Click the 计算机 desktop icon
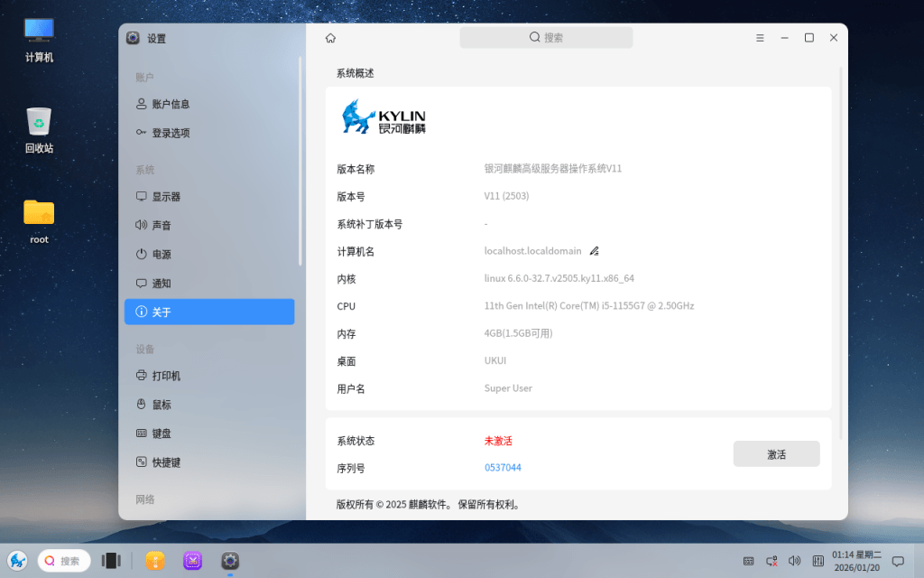The width and height of the screenshot is (924, 578). pos(39,40)
